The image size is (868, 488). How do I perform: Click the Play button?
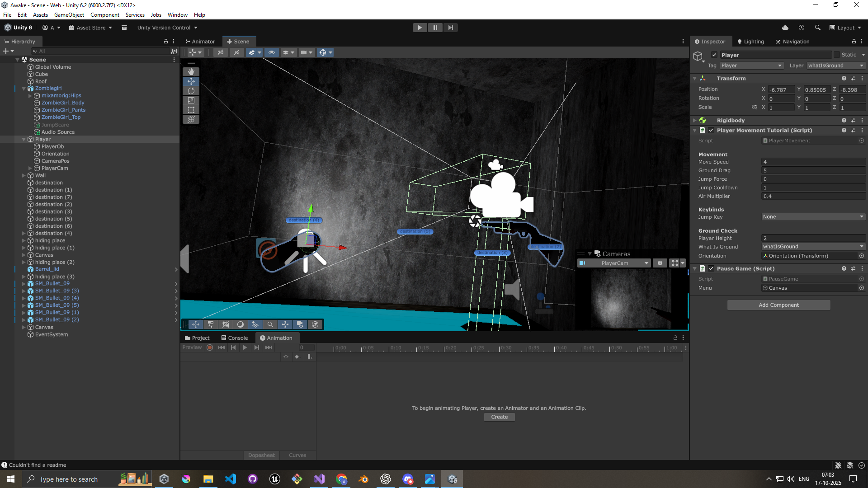click(420, 28)
